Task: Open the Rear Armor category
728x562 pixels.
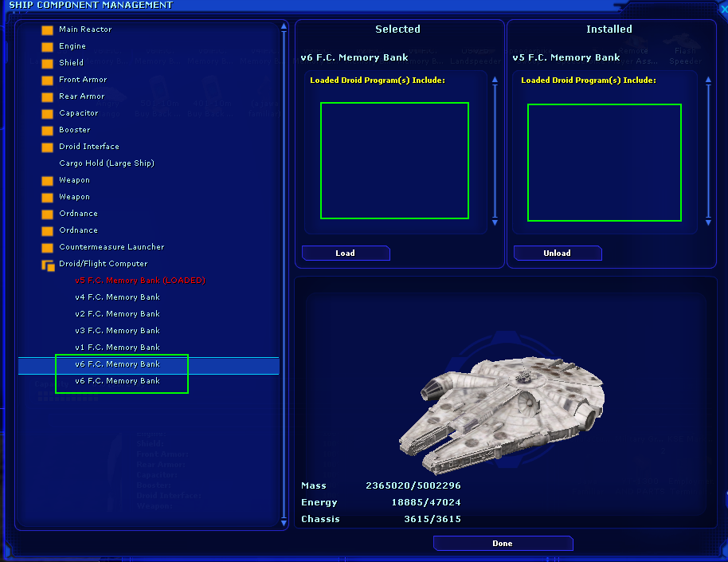Action: coord(82,96)
